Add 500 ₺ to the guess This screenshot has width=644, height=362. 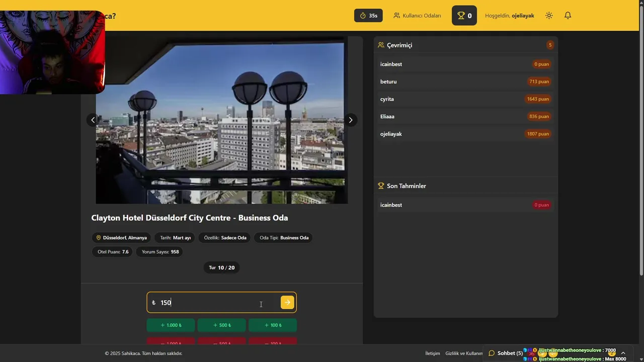pyautogui.click(x=221, y=325)
